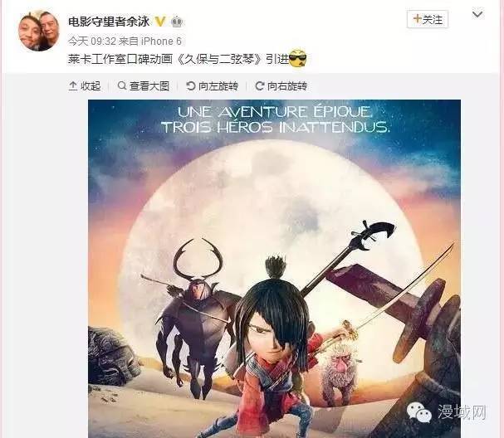The image size is (504, 438).
Task: Follow the user with +关注 button
Action: (428, 20)
